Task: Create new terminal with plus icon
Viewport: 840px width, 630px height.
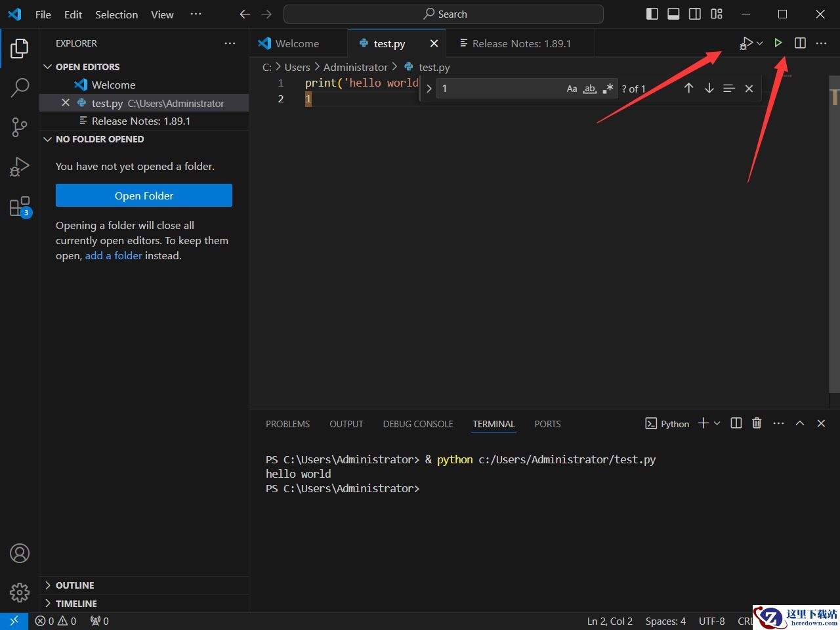Action: [x=703, y=423]
